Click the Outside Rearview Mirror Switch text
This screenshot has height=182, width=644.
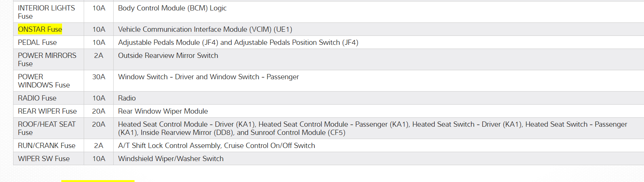[168, 55]
